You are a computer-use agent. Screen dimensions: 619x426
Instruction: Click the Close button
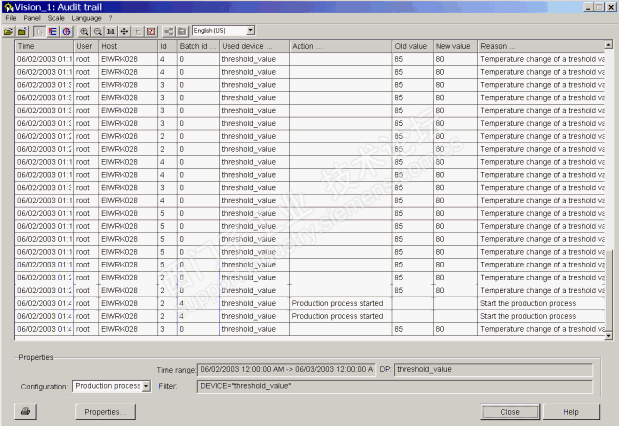pos(510,412)
